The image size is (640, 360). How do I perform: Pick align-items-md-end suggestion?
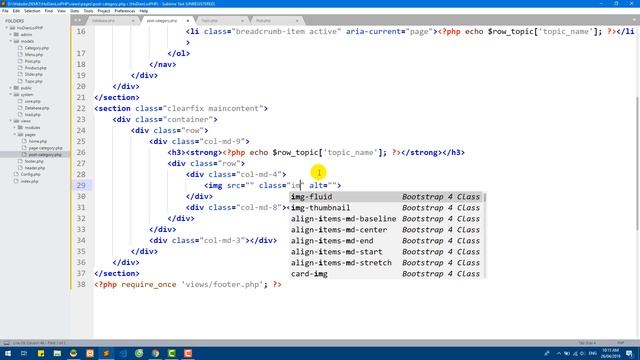click(x=386, y=241)
